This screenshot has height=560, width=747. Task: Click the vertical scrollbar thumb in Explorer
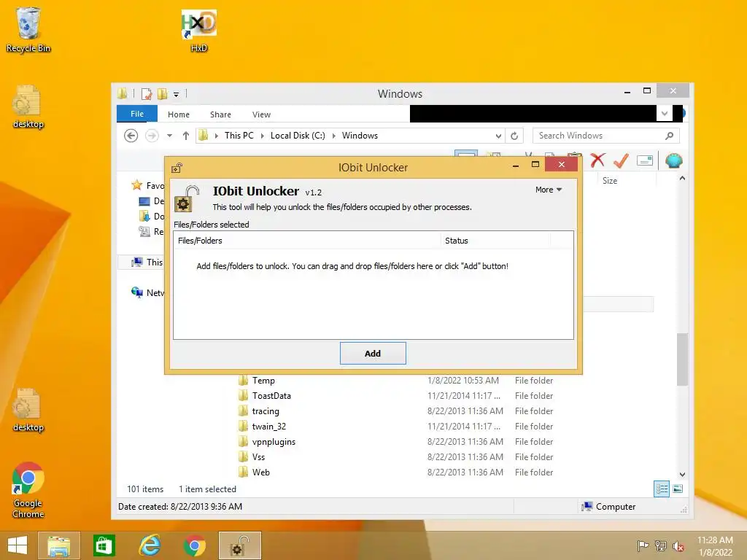[682, 359]
